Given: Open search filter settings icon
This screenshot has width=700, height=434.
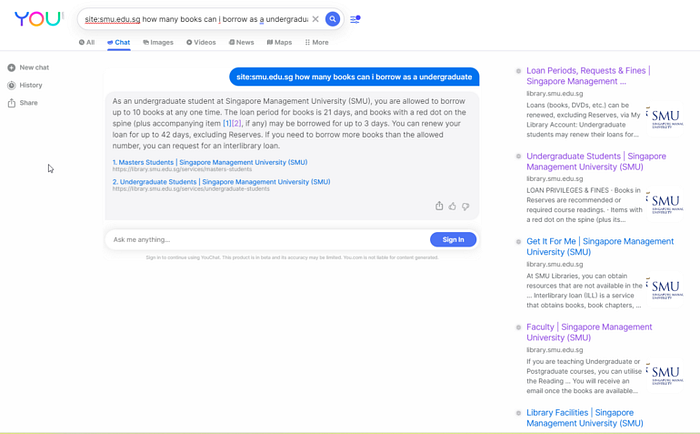Looking at the screenshot, I should [x=355, y=19].
